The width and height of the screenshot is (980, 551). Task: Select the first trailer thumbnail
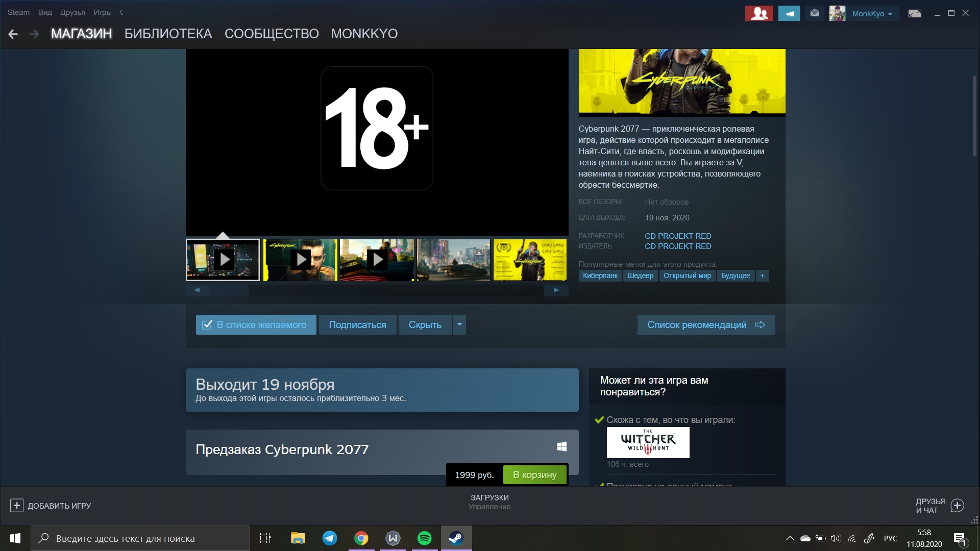[223, 260]
